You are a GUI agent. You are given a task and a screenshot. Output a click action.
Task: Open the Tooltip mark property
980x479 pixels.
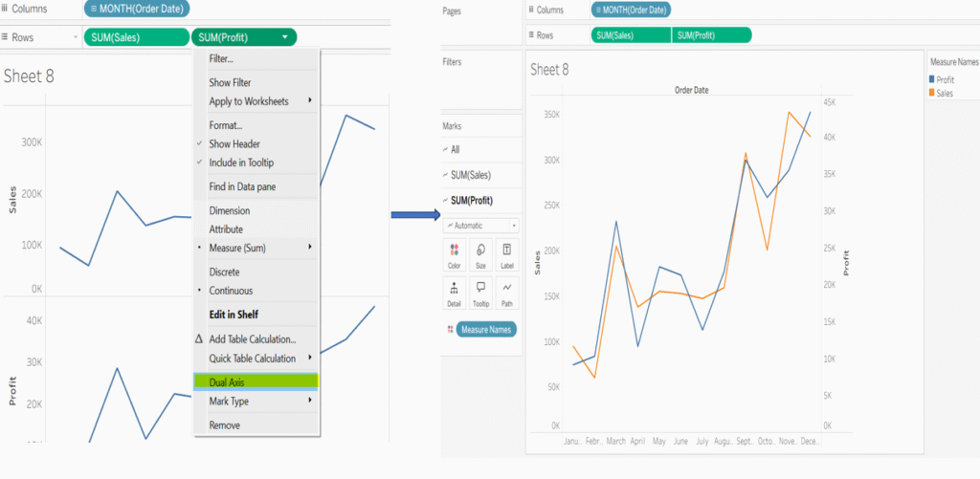click(480, 290)
